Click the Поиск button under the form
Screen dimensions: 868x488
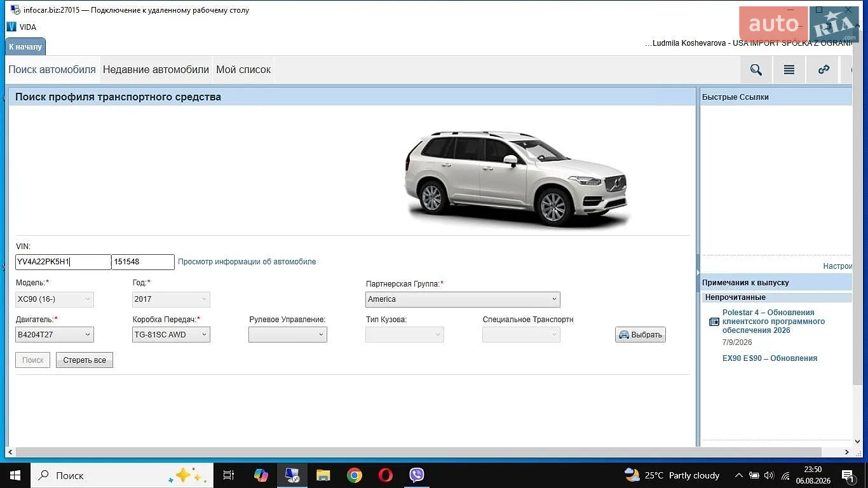click(x=32, y=360)
